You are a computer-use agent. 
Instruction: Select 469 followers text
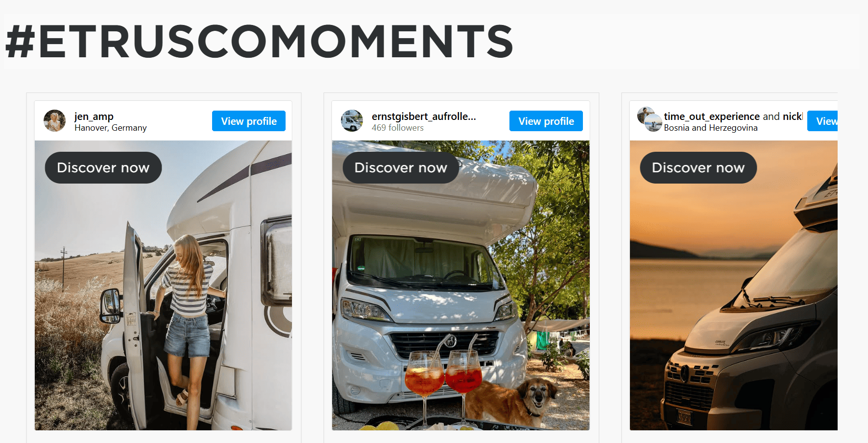[x=398, y=128]
